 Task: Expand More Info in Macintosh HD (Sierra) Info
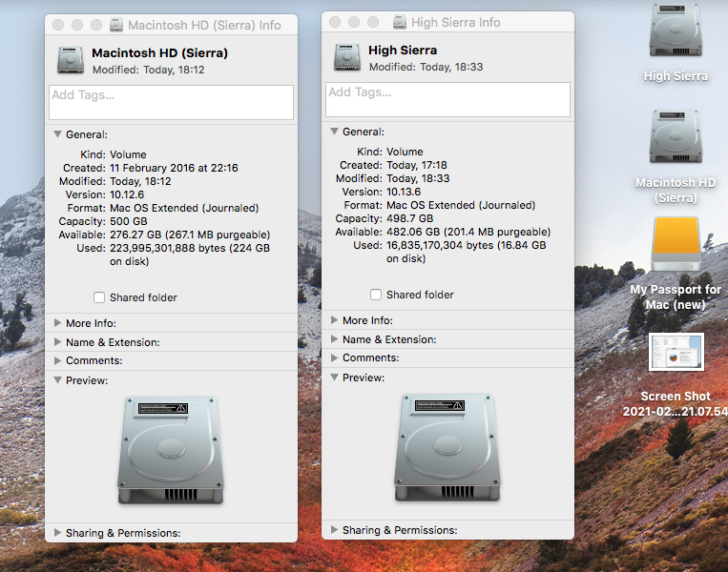point(57,323)
